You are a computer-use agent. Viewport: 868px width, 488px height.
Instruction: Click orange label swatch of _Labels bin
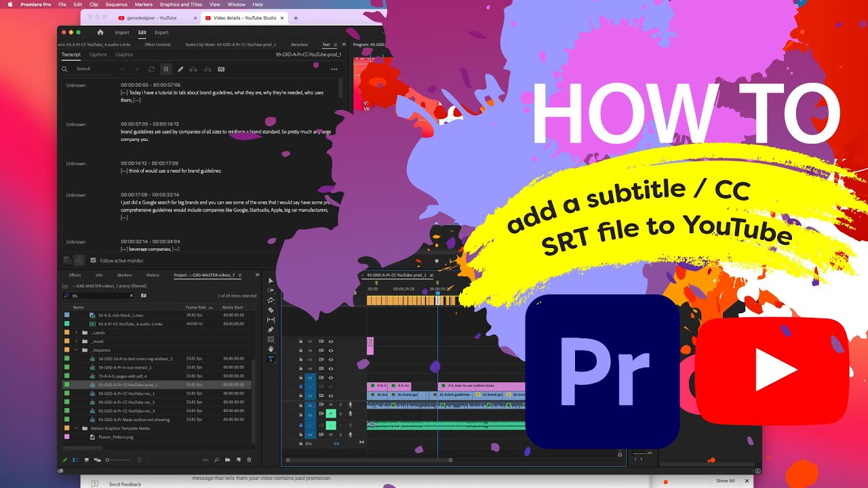[66, 333]
